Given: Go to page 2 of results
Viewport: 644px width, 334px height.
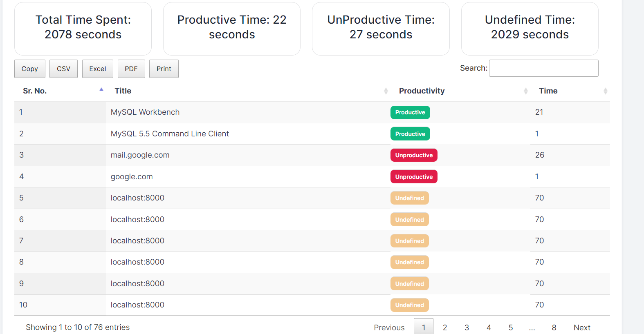Looking at the screenshot, I should pos(445,327).
